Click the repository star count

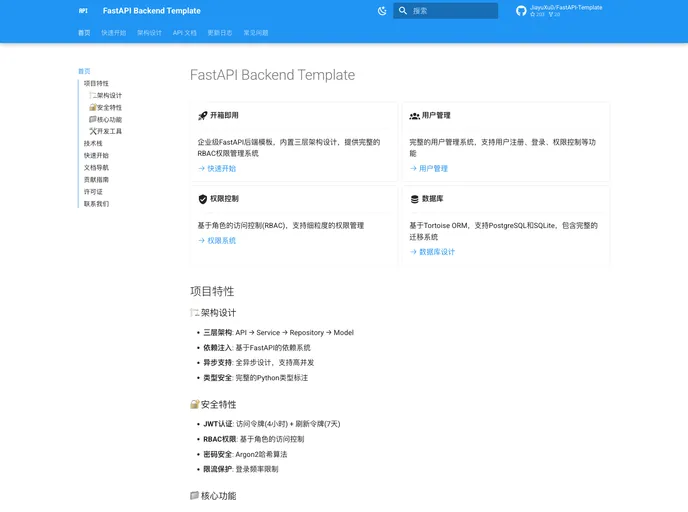pyautogui.click(x=537, y=14)
